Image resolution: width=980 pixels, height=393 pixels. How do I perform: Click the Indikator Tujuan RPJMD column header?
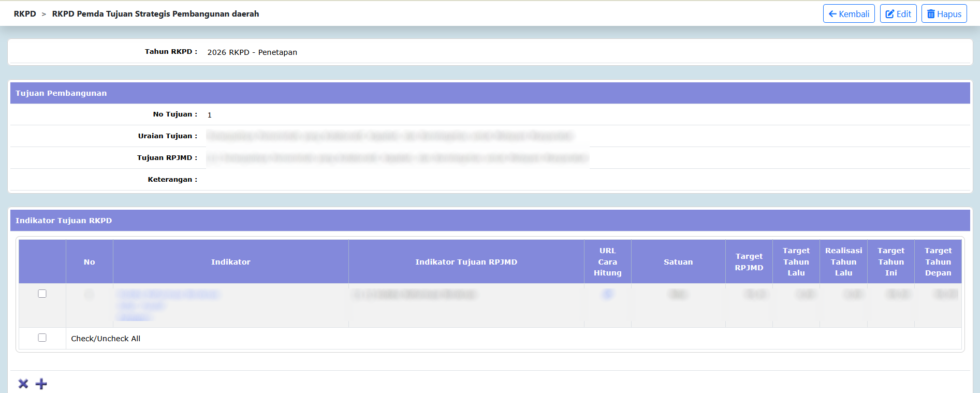[x=466, y=262]
